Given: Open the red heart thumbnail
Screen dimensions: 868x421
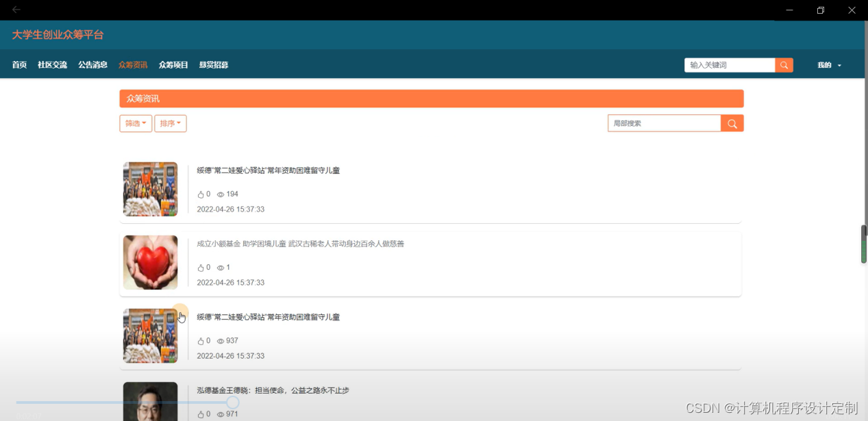Looking at the screenshot, I should [150, 262].
